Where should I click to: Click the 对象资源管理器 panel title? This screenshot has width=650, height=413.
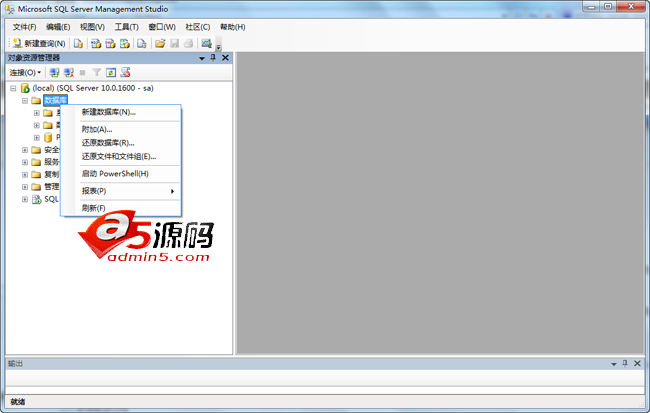(34, 58)
